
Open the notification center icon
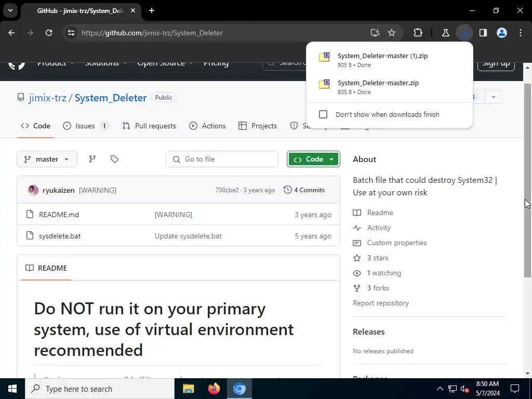point(515,389)
